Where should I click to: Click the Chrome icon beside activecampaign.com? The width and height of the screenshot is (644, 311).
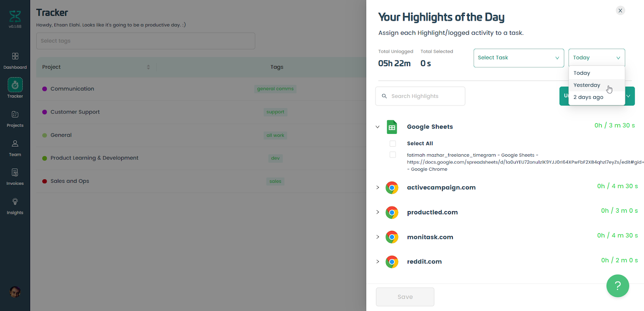(392, 188)
